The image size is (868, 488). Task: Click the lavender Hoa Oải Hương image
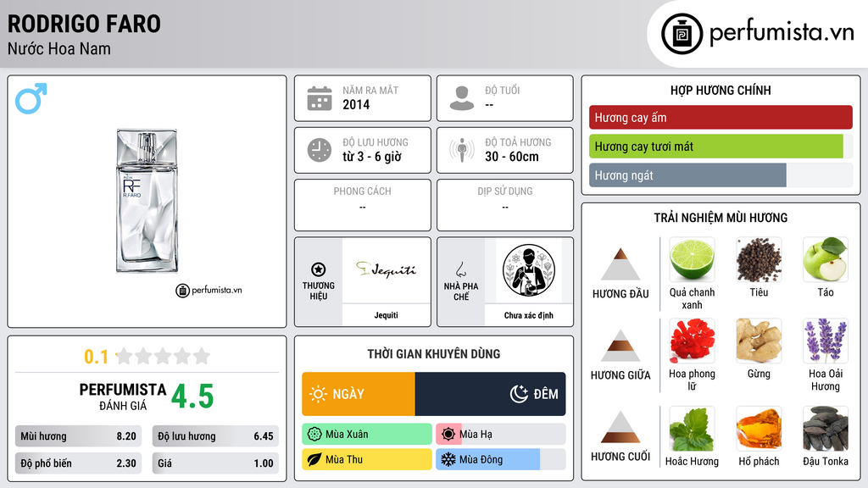coord(826,341)
